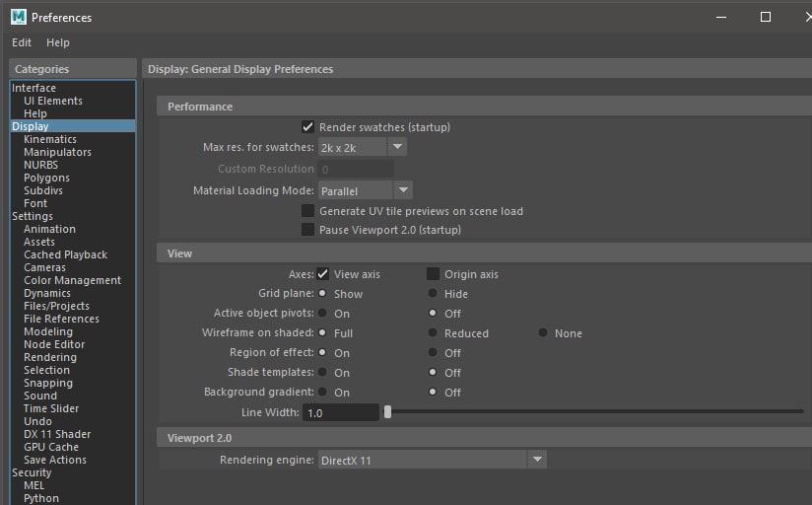Viewport: 812px width, 505px height.
Task: Set Active object pivots to Off
Action: click(433, 314)
